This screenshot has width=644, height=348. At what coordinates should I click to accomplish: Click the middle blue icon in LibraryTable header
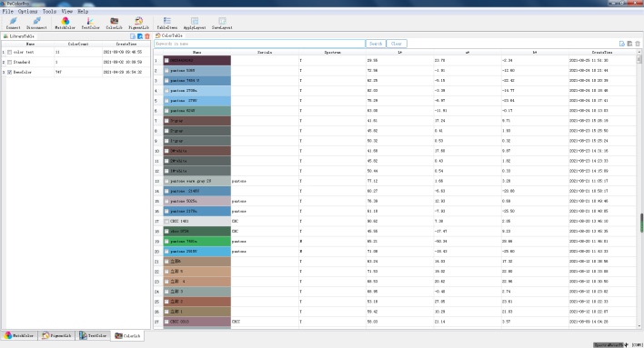point(140,36)
